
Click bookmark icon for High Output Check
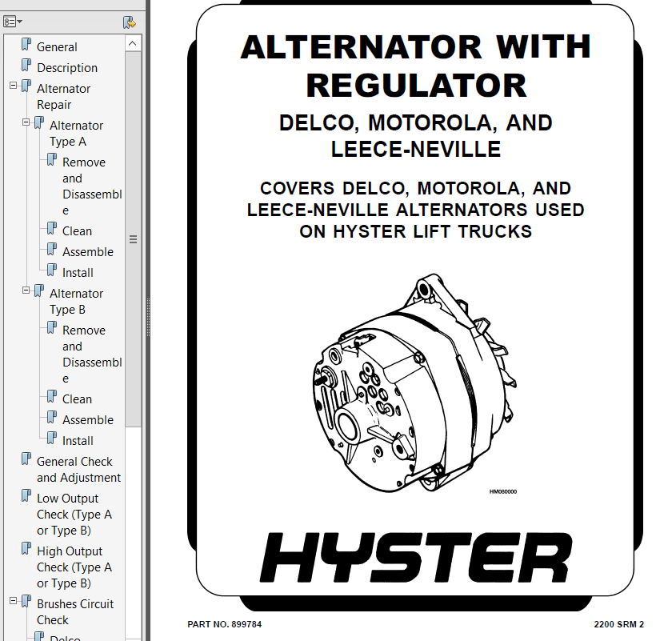tap(26, 548)
